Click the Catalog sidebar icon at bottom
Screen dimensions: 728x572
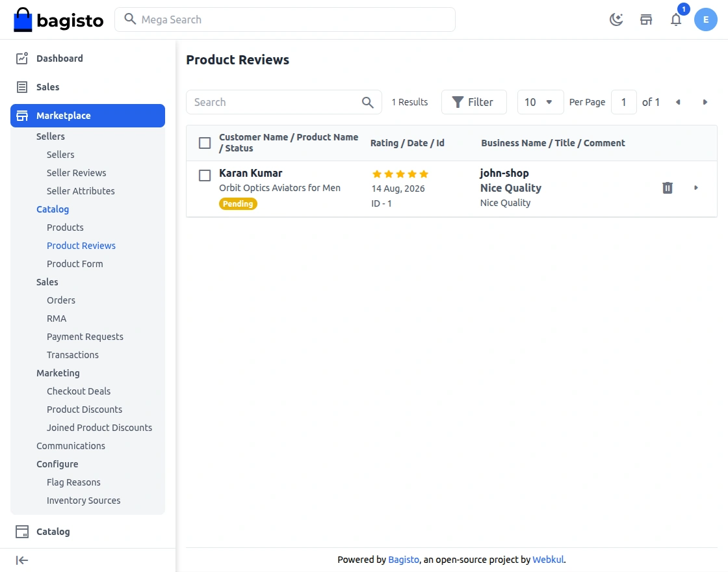point(22,532)
